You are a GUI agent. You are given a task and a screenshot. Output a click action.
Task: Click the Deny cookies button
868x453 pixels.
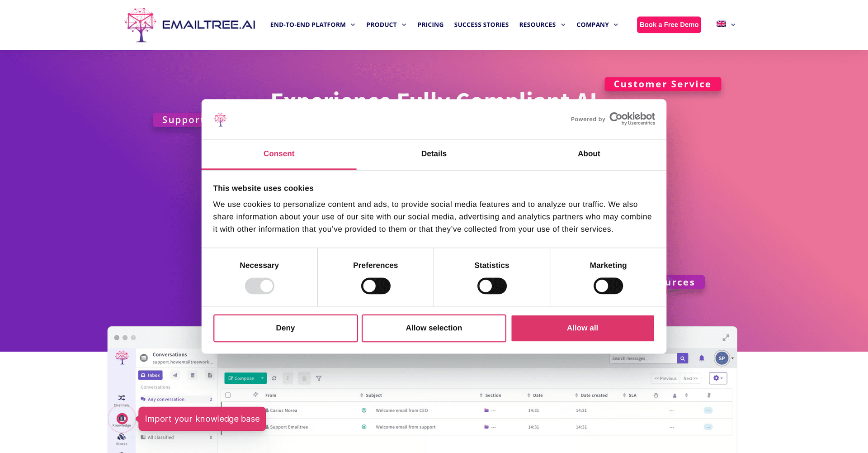point(285,328)
